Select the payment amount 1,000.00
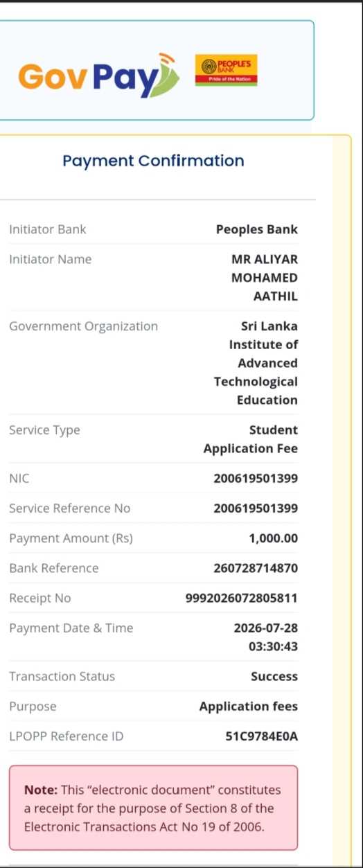Screen dimensions: 363x868 click(x=274, y=538)
